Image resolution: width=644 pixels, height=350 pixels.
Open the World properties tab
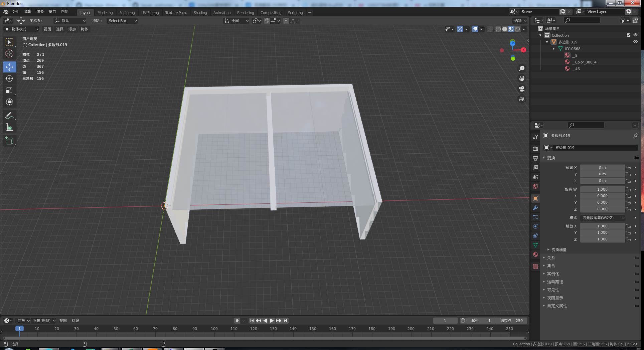pos(535,186)
